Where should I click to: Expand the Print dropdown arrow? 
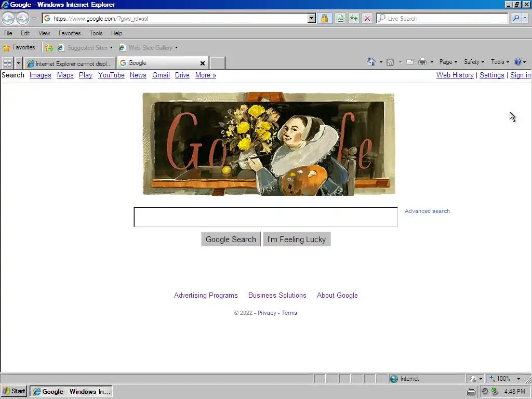[x=432, y=62]
